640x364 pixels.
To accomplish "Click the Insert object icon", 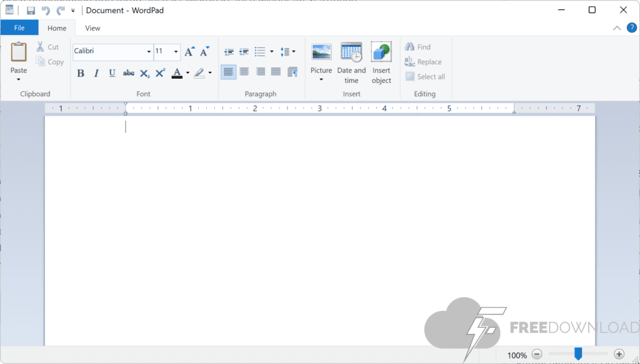I will [381, 53].
